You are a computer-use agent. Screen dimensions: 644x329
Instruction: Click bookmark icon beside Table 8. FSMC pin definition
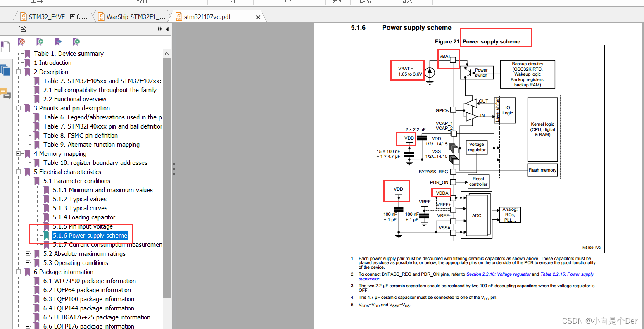(x=37, y=136)
